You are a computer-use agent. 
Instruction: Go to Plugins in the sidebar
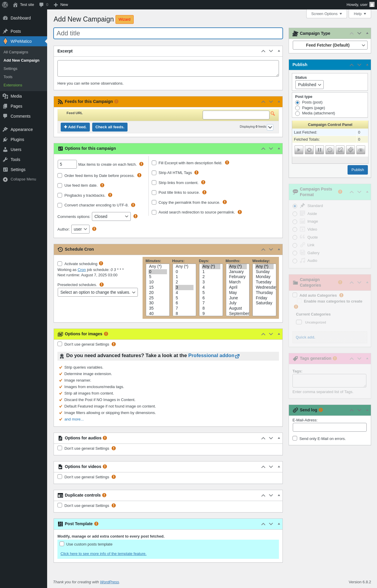coord(17,139)
